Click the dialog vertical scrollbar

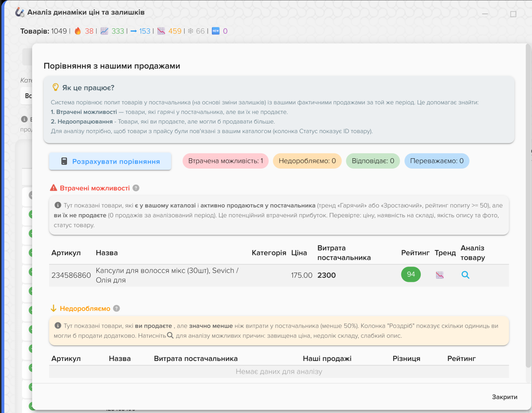[x=528, y=206]
